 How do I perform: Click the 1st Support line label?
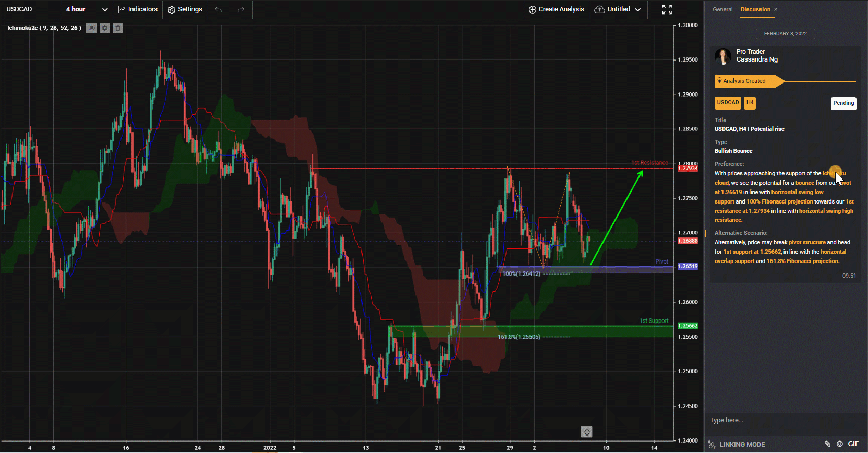pos(654,321)
